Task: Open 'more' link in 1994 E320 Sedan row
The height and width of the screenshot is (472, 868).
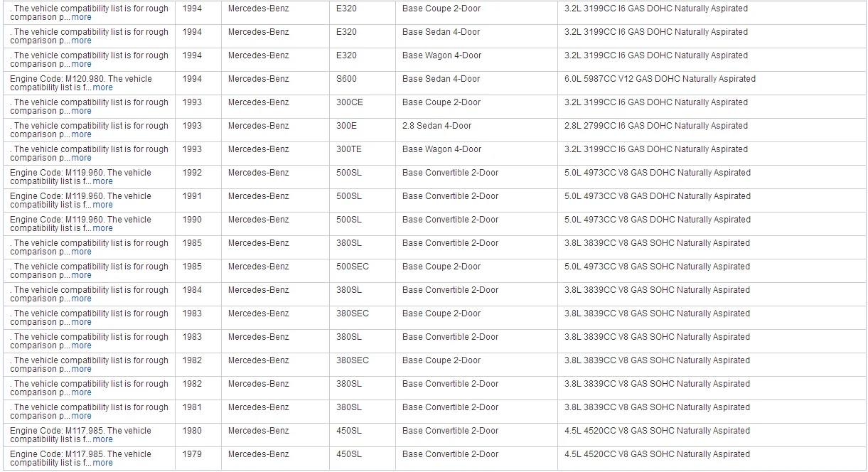Action: (81, 41)
